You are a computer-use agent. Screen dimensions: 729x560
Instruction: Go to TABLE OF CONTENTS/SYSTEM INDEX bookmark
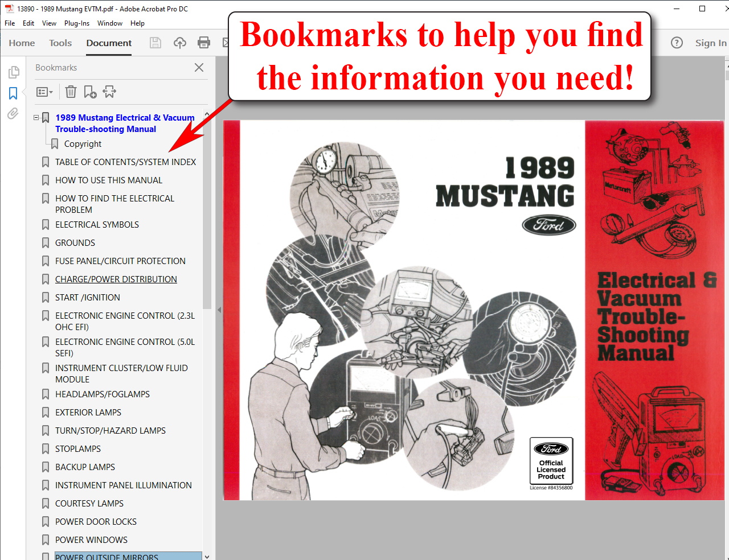click(125, 162)
